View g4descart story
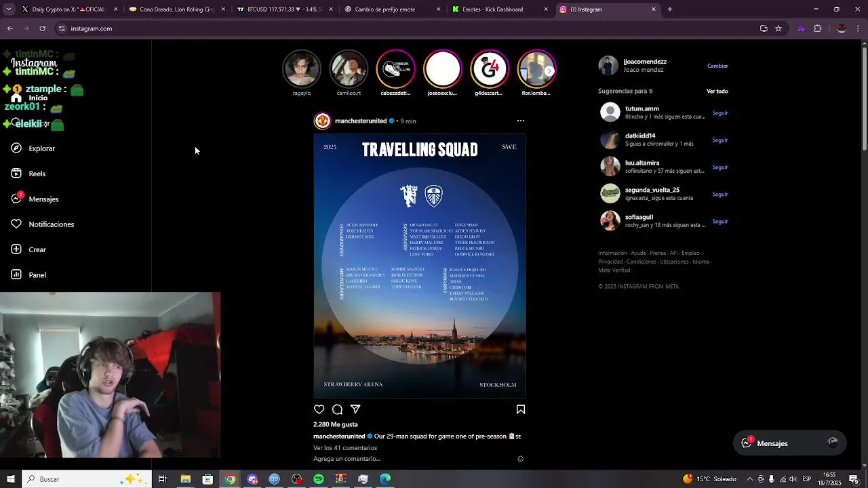This screenshot has width=868, height=488. (x=490, y=68)
